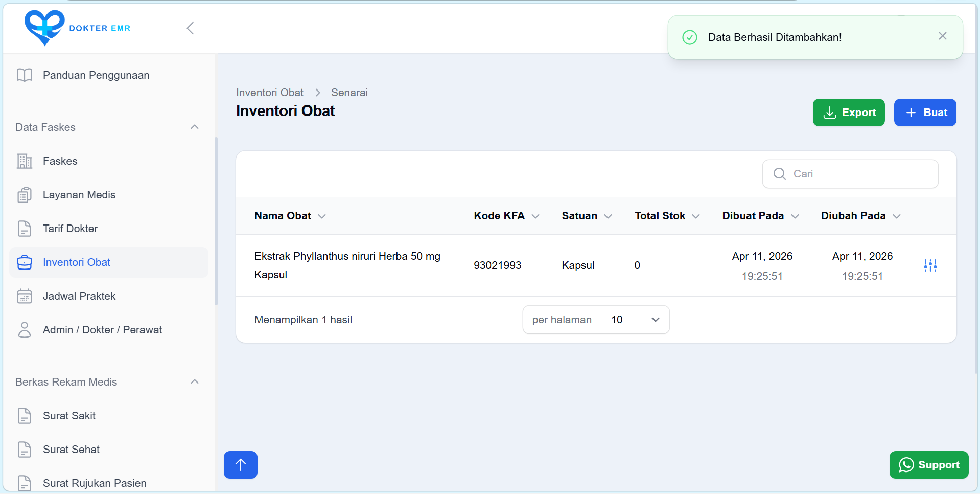Open Panduan Penggunaan menu item
This screenshot has height=494, width=980.
click(x=109, y=75)
